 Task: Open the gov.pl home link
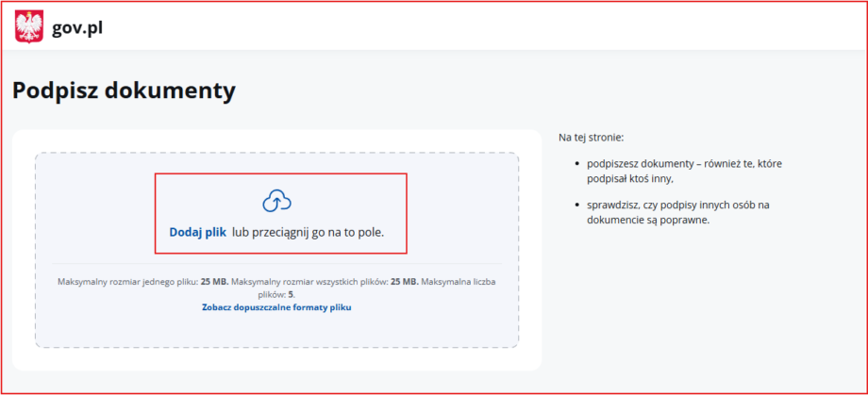pos(77,27)
